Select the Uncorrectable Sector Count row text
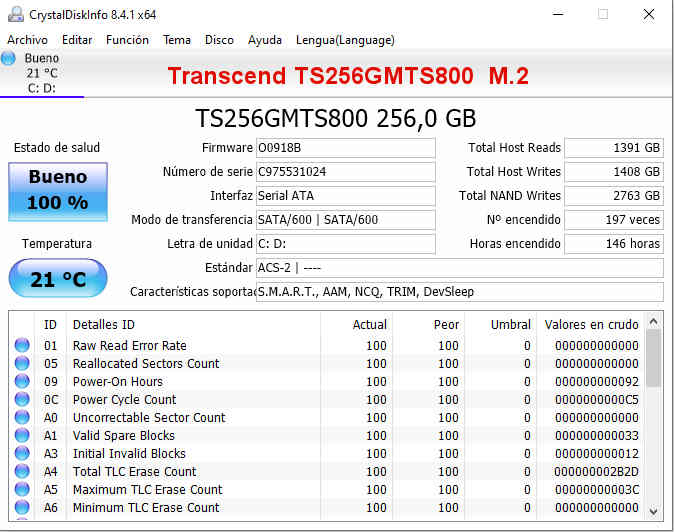 coord(149,418)
